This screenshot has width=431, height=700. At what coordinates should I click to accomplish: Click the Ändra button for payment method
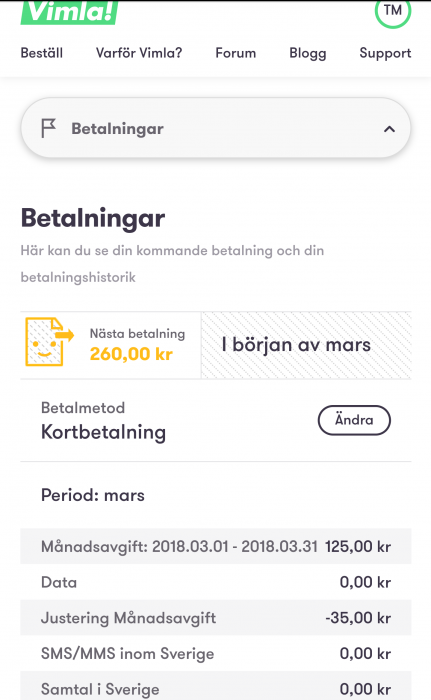pyautogui.click(x=354, y=420)
